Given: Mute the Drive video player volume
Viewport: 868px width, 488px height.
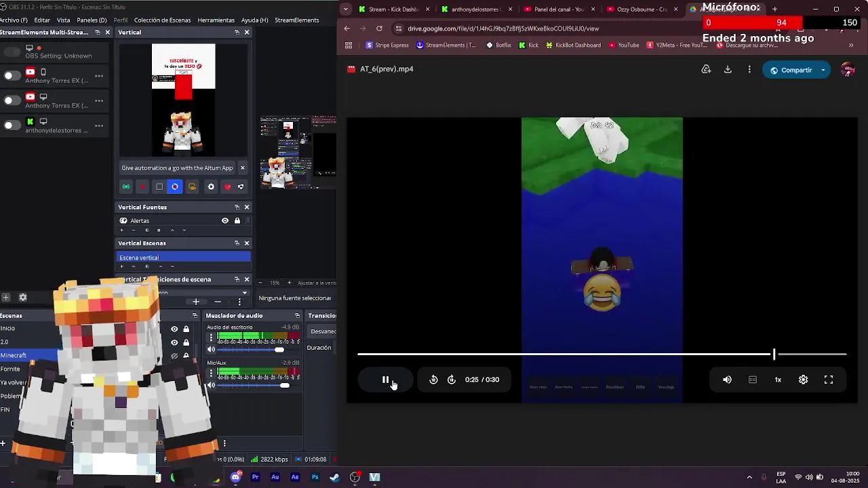Looking at the screenshot, I should pos(727,380).
